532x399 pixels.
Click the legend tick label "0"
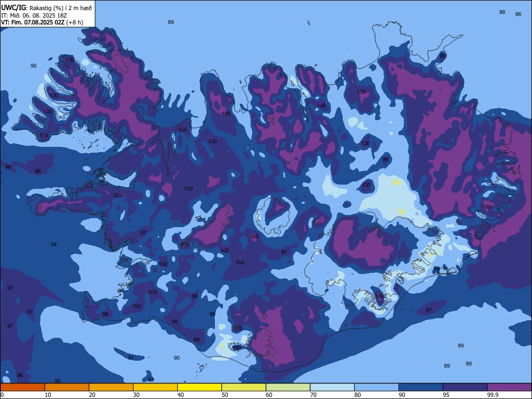coord(2,395)
